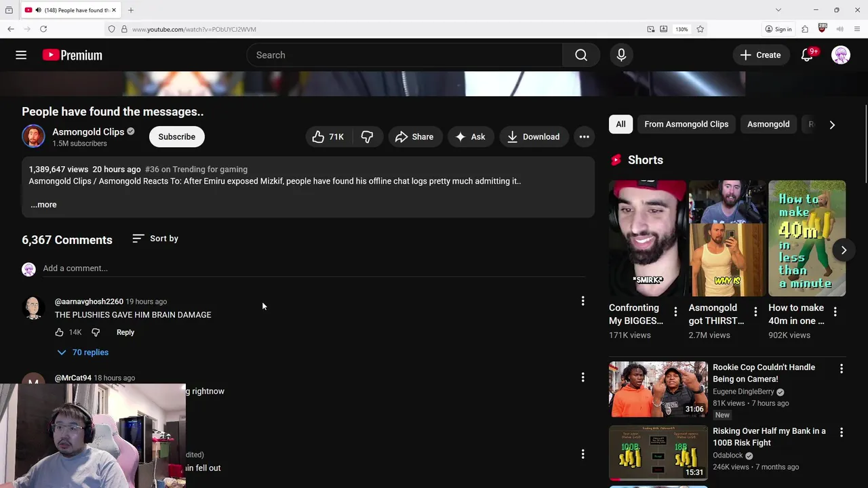Open menu for Risking Over Half video
Screen dimensions: 868x488
[842, 432]
